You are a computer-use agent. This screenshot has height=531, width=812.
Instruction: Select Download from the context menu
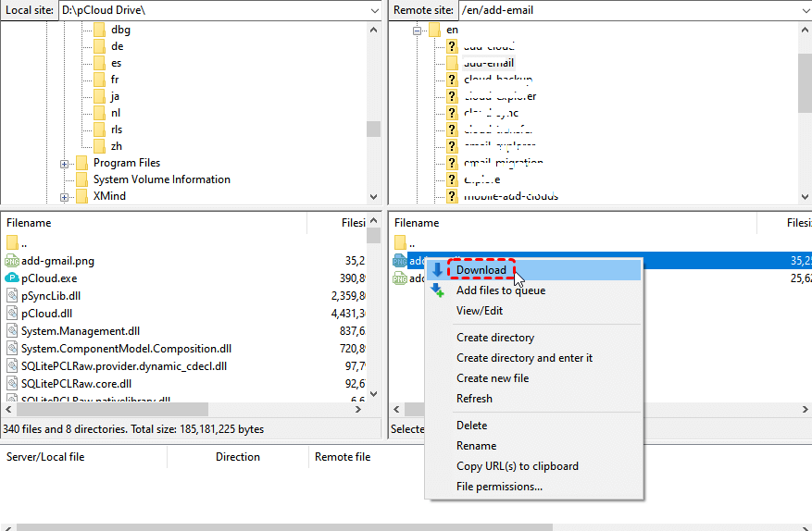point(481,270)
